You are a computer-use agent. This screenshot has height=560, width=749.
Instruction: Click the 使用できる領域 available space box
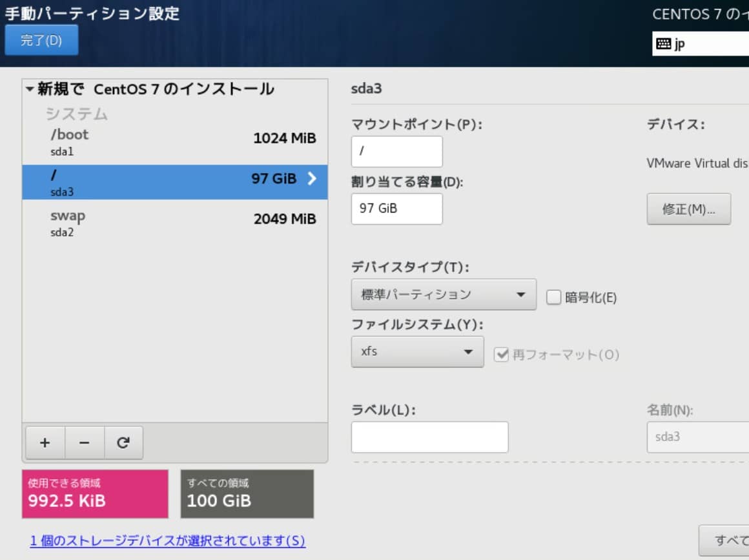pos(94,493)
